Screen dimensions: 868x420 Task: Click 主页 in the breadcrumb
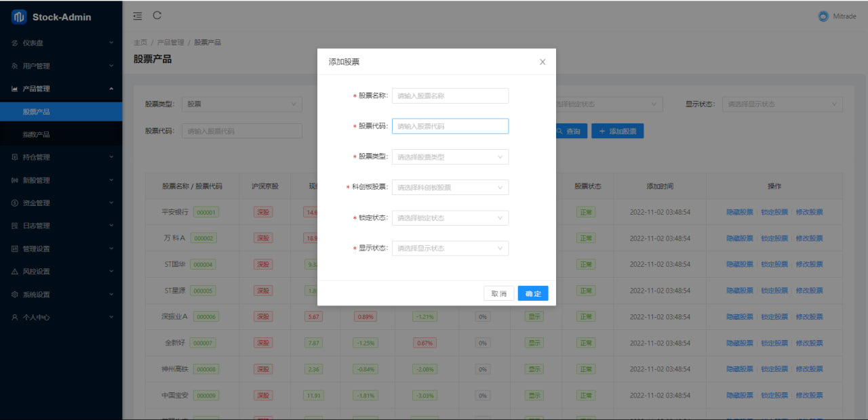pos(140,42)
